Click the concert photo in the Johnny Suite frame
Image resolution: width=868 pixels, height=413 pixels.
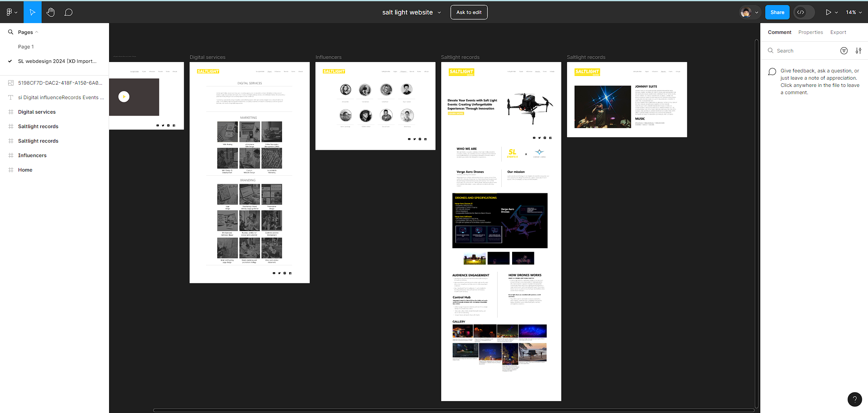click(603, 107)
